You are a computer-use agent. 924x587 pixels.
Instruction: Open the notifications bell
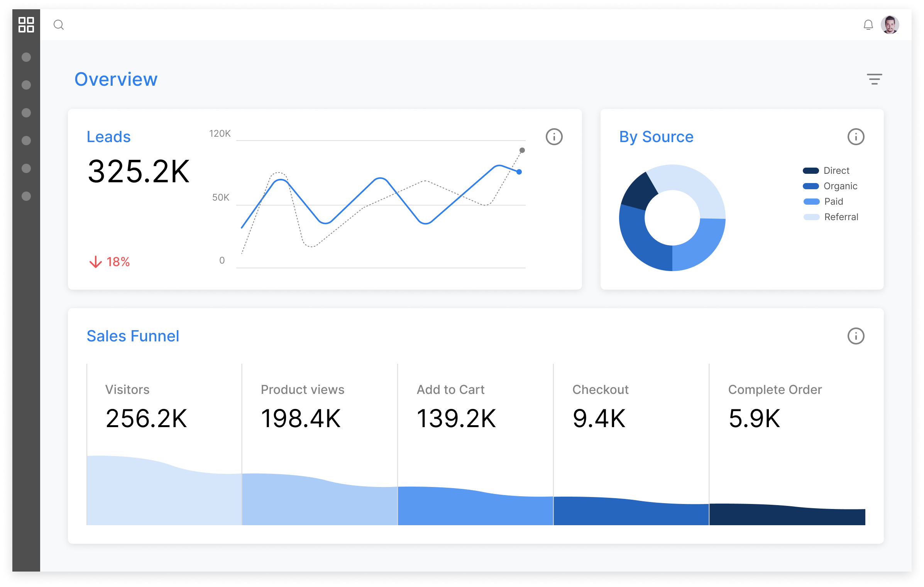(868, 25)
